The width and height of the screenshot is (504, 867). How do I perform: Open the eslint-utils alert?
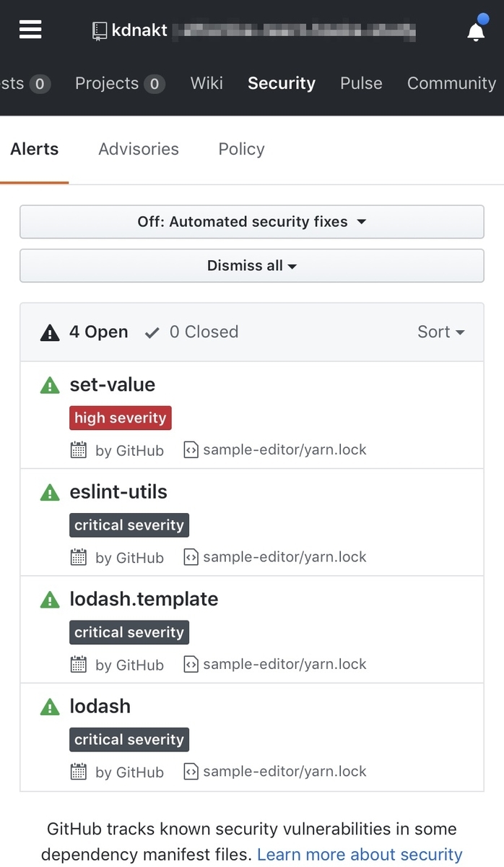(x=118, y=491)
